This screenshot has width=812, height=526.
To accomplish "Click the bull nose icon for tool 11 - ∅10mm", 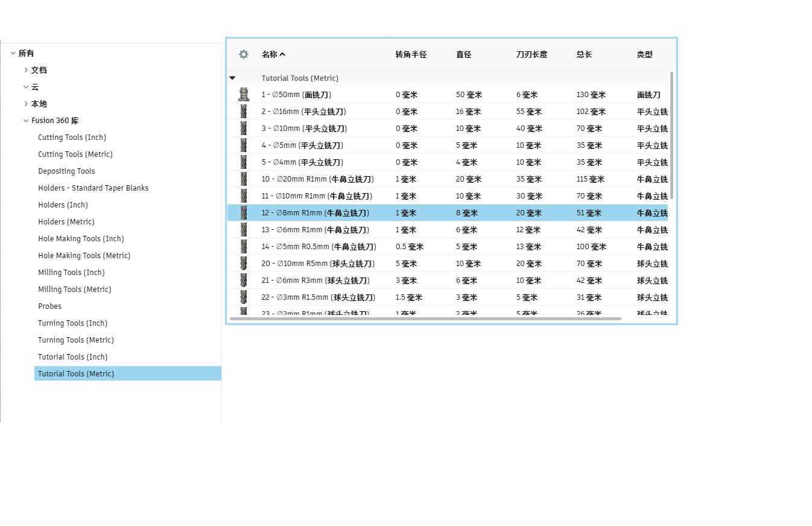I will click(x=244, y=196).
